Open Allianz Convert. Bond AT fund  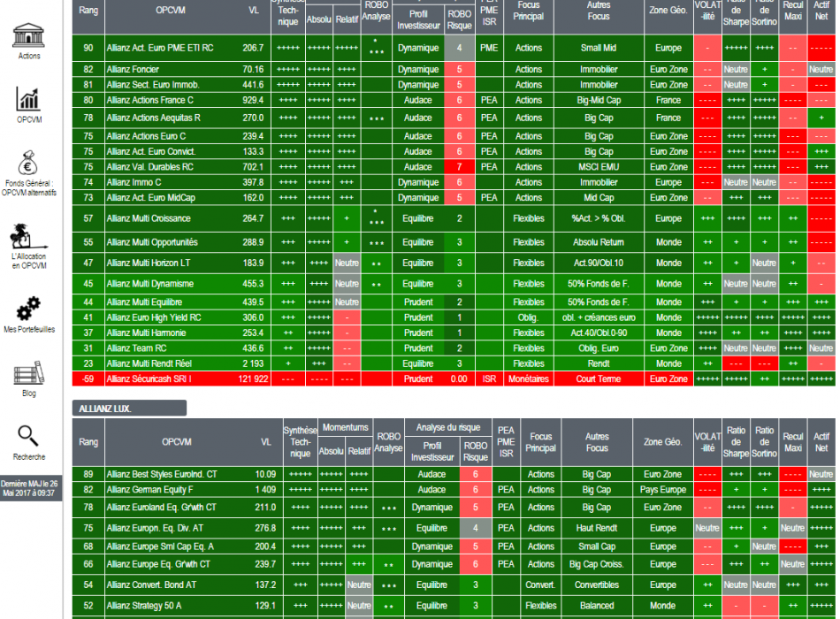tap(151, 585)
